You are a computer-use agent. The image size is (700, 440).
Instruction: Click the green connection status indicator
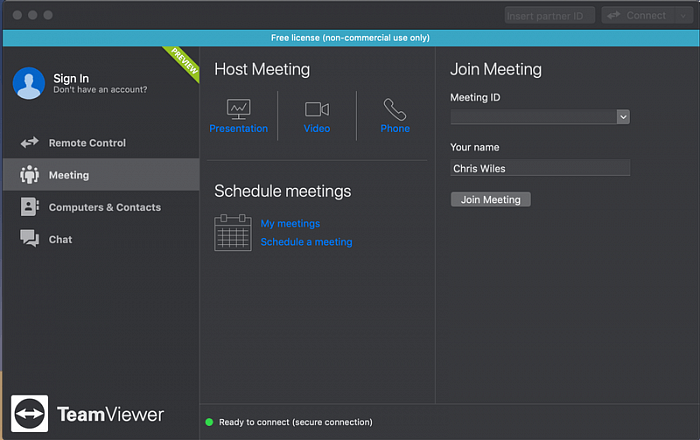coord(209,422)
